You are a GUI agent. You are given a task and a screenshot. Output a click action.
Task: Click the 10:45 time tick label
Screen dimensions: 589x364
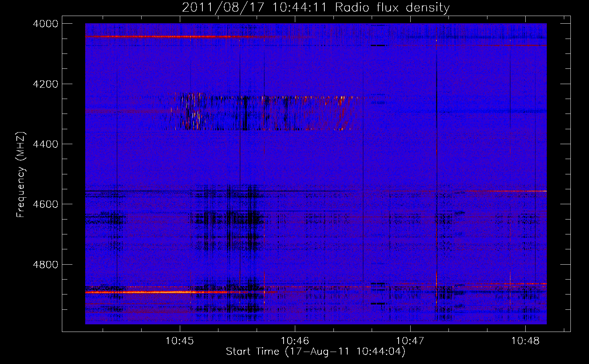pyautogui.click(x=180, y=341)
